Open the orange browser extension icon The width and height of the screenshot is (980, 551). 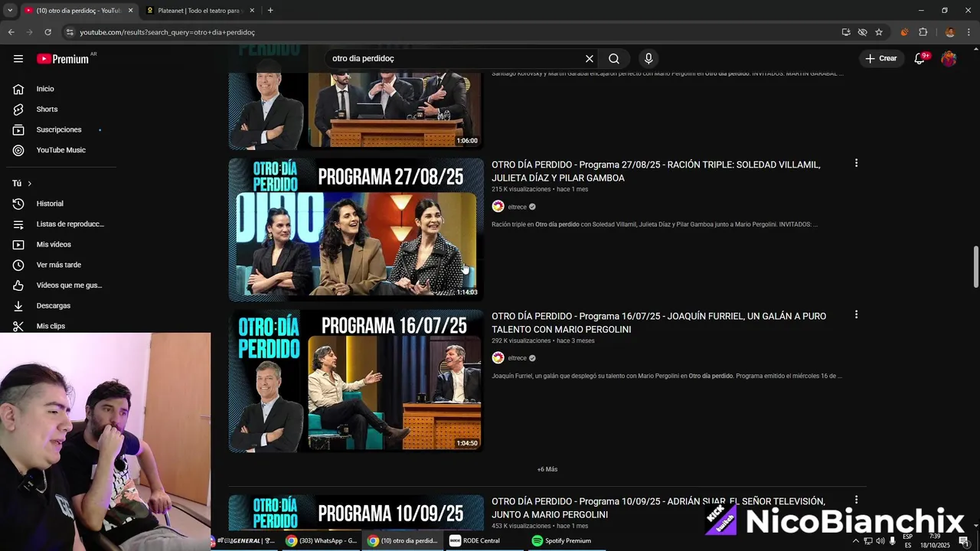click(904, 32)
